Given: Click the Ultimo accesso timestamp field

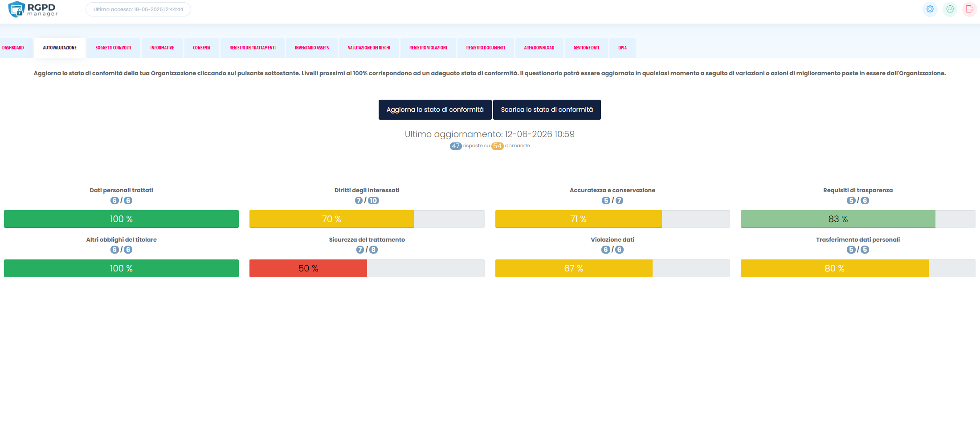Looking at the screenshot, I should point(138,9).
